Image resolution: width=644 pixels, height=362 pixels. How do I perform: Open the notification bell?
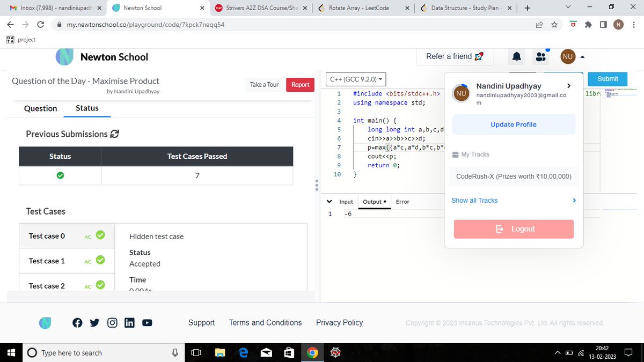pyautogui.click(x=516, y=56)
